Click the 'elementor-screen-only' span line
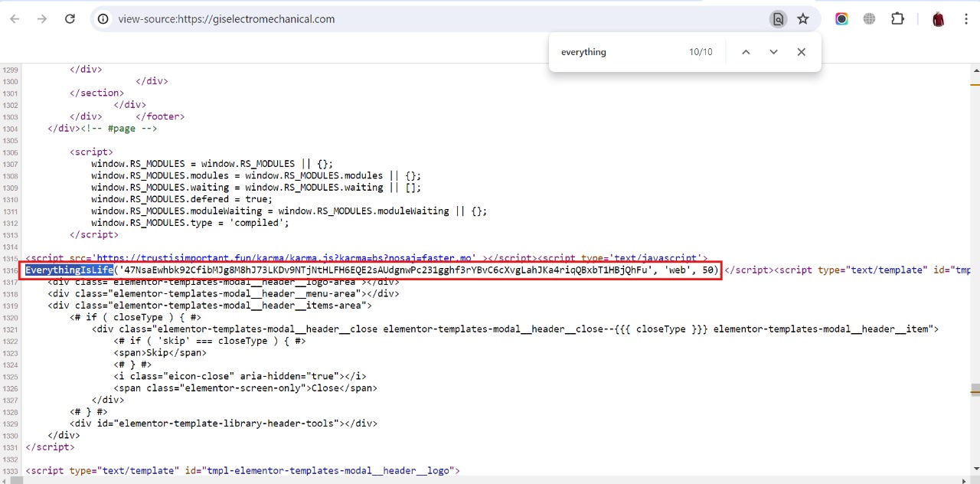This screenshot has height=484, width=980. pyautogui.click(x=245, y=388)
